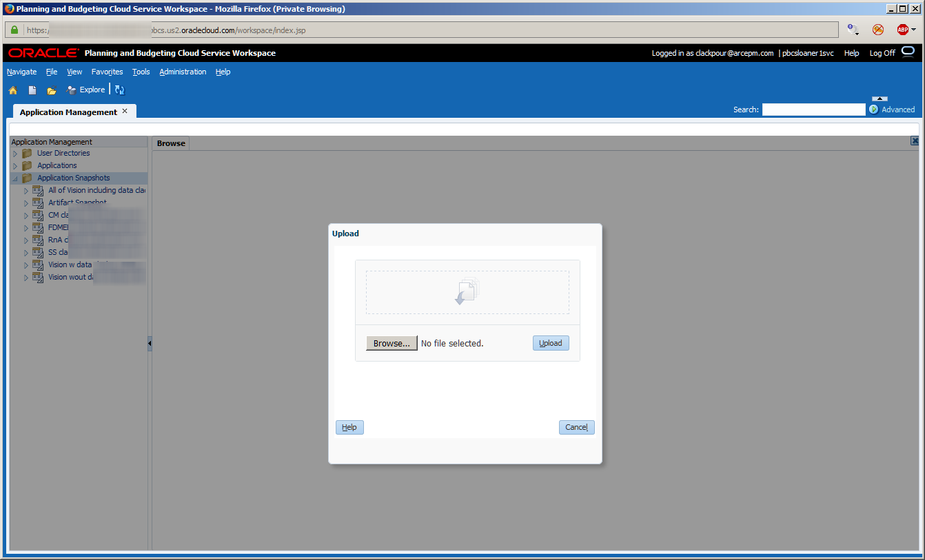Click the CM snapshot item icon
The image size is (925, 560).
click(38, 215)
